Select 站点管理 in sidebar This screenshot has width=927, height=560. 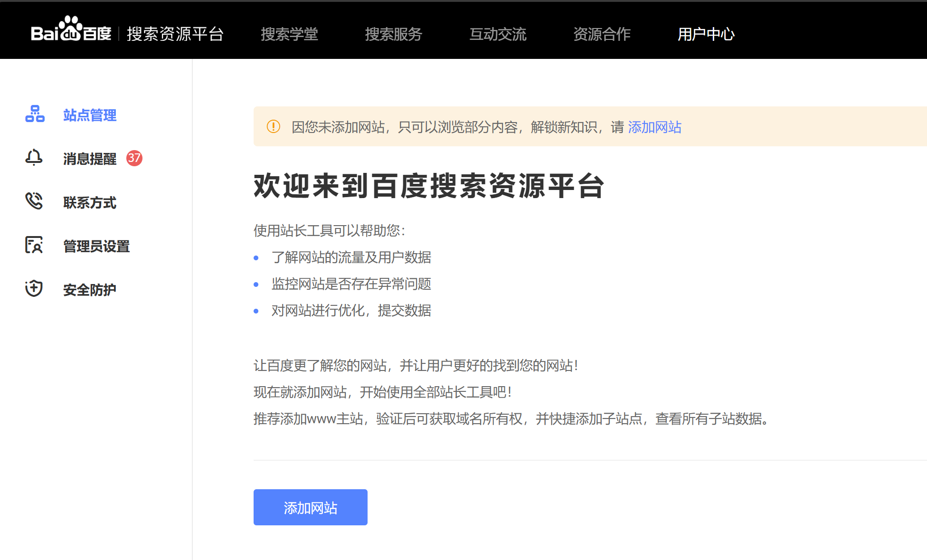(x=90, y=115)
